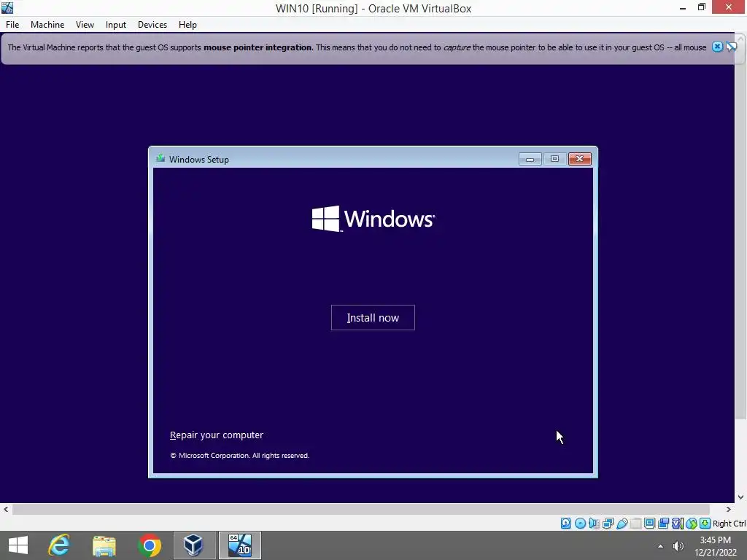Click the display status icon
The image size is (747, 560).
tap(649, 524)
